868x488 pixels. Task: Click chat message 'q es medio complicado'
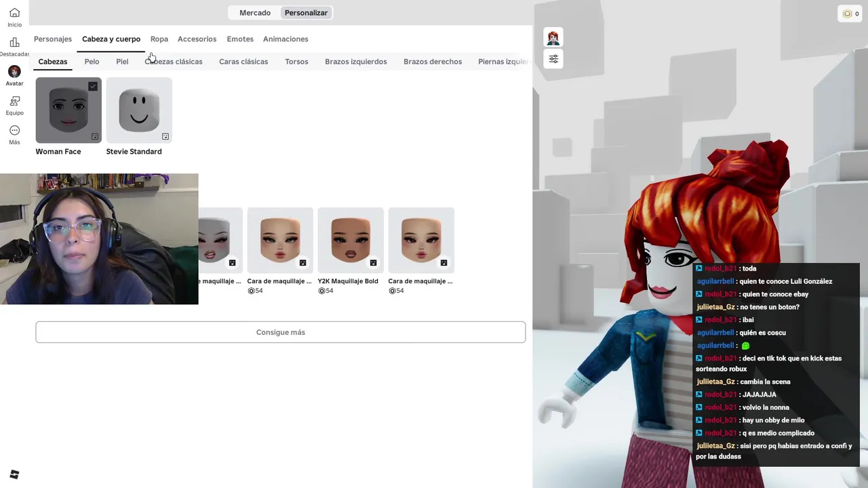778,433
